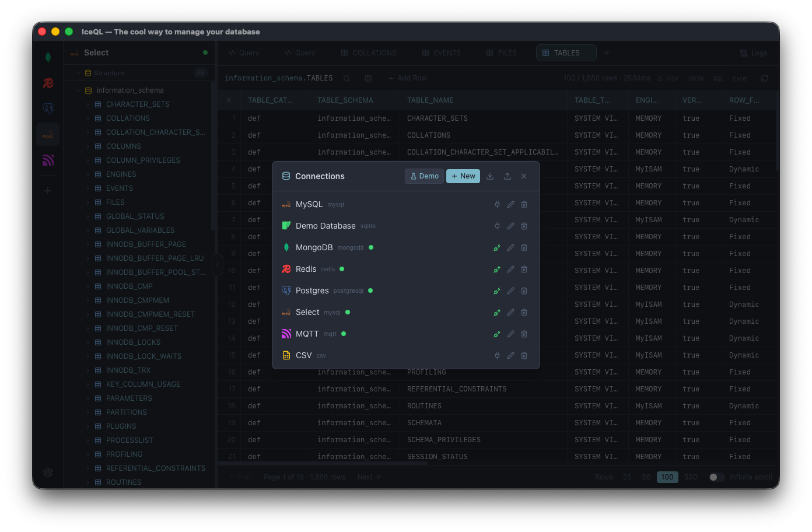Expand the CHARACTER_SETS table node
812x532 pixels.
88,104
